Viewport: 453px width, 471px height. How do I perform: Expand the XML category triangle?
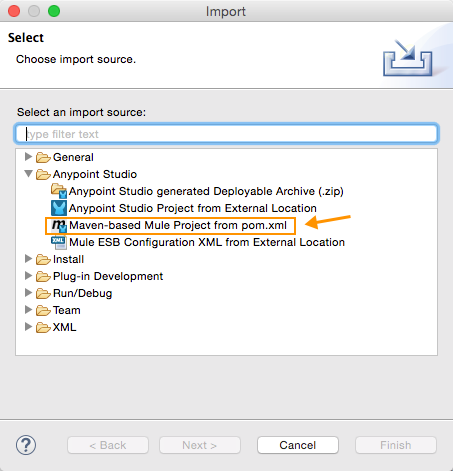(28, 327)
